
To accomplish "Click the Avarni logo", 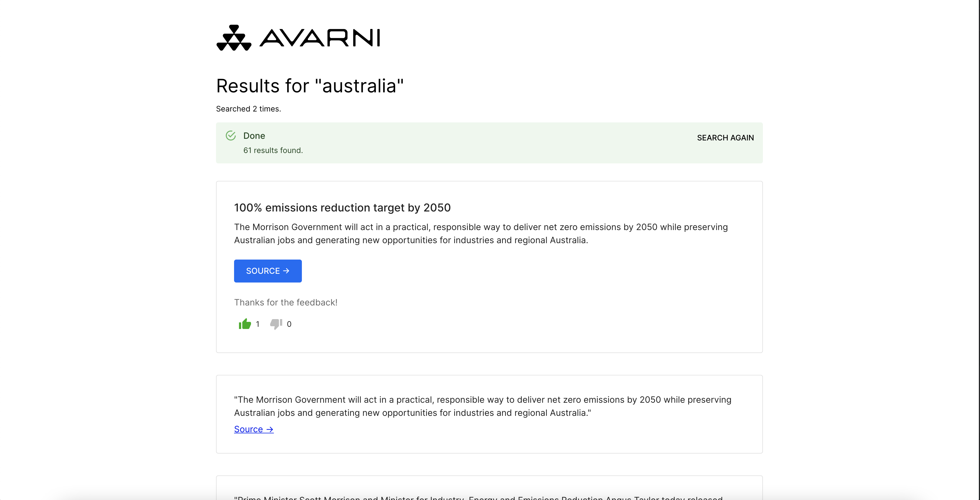I will pos(298,37).
